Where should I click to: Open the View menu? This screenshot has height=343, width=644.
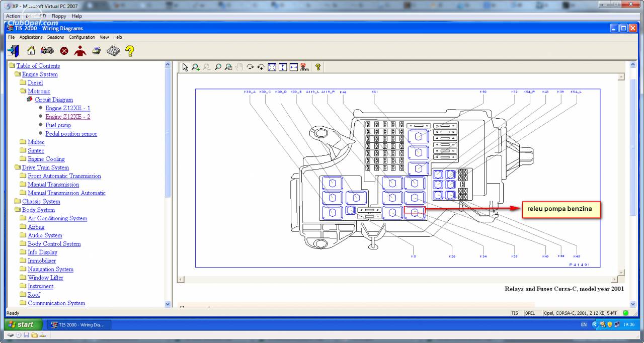point(104,37)
